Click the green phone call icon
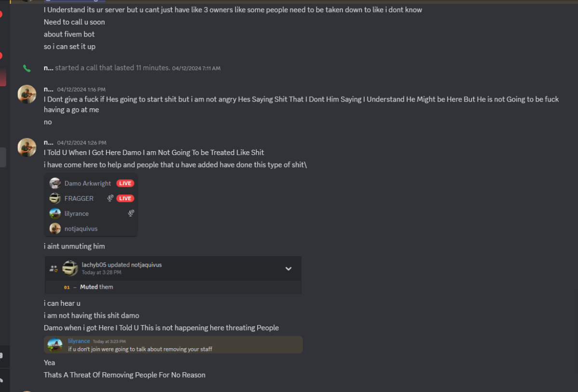The image size is (578, 392). click(27, 68)
